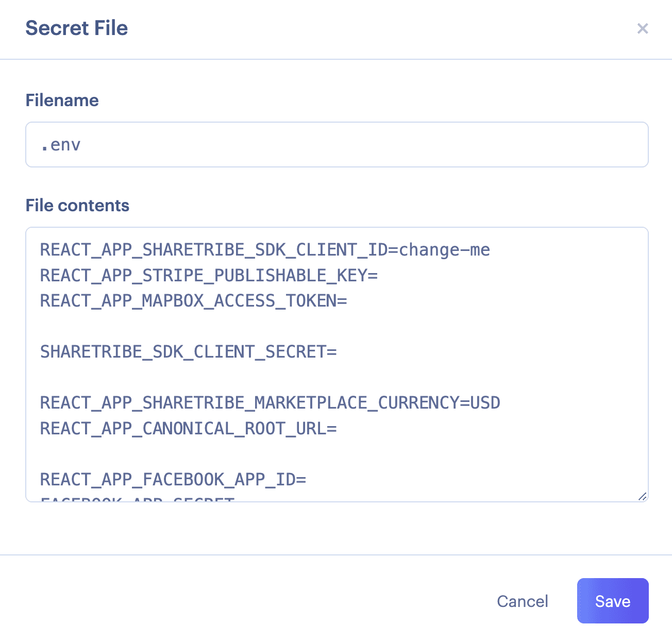
Task: Click the SHARETRIBE_SDK_CLIENT_SECRET line
Action: pos(188,352)
